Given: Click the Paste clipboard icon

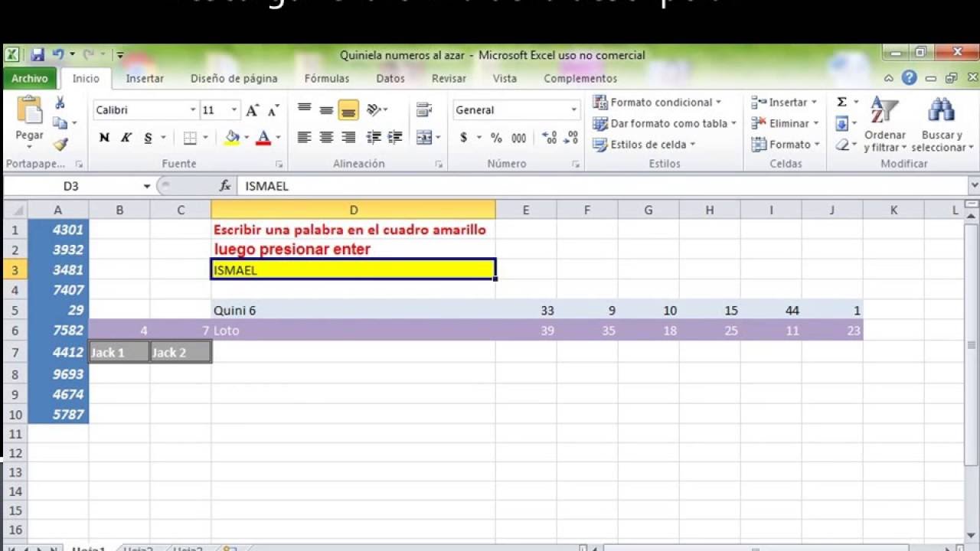Looking at the screenshot, I should [x=29, y=111].
